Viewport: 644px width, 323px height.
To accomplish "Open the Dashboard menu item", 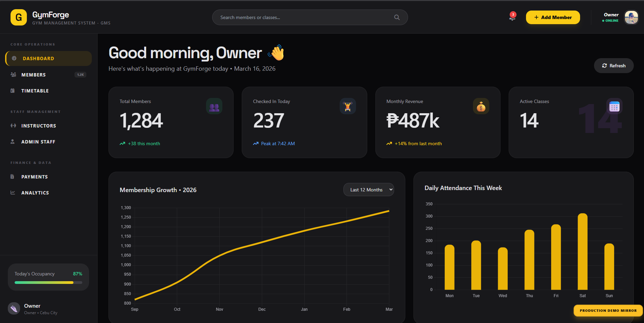I will click(x=49, y=58).
